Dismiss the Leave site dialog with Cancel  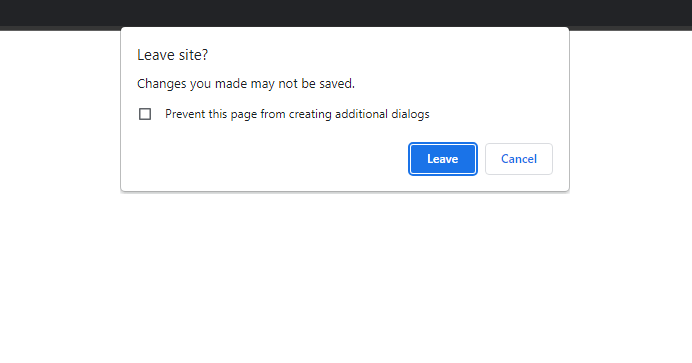[519, 159]
